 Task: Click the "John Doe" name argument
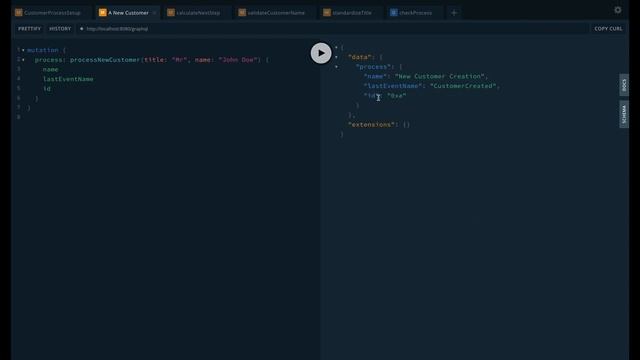(x=238, y=60)
